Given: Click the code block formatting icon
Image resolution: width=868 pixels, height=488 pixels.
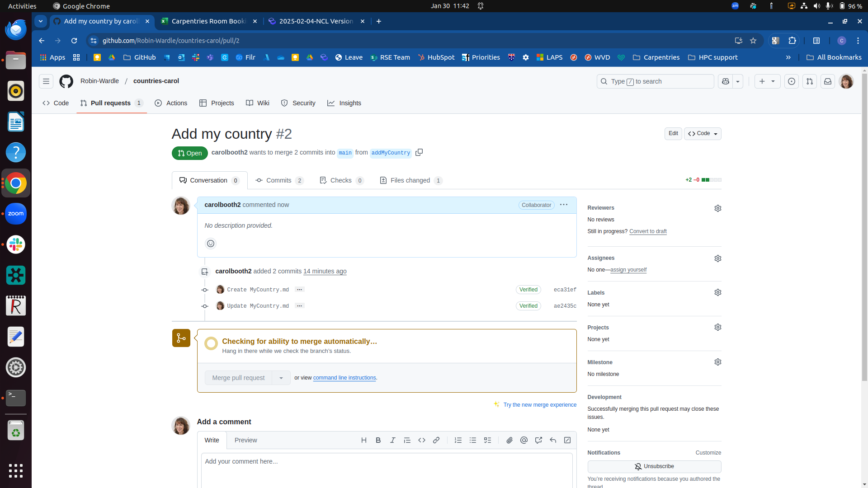Looking at the screenshot, I should point(421,441).
